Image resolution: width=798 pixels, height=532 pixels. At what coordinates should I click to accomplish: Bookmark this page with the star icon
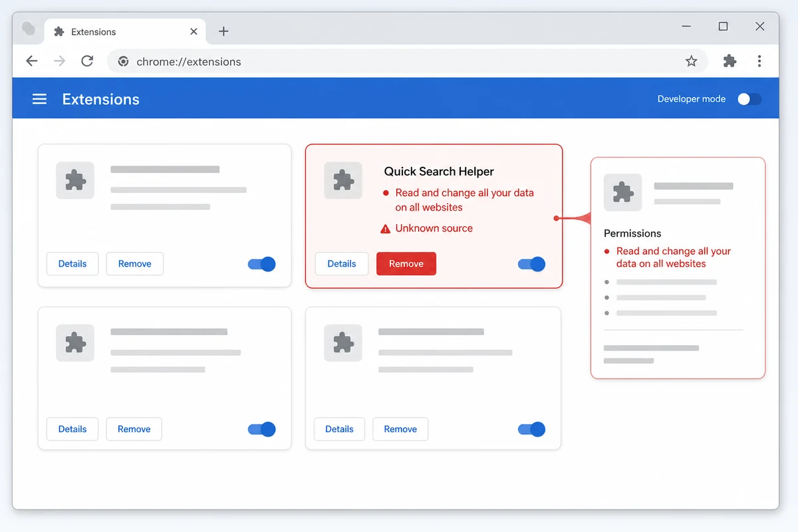click(692, 61)
